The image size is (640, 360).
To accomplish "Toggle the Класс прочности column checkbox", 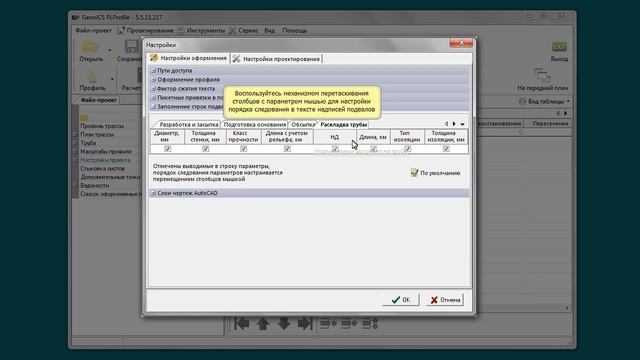I will [243, 149].
